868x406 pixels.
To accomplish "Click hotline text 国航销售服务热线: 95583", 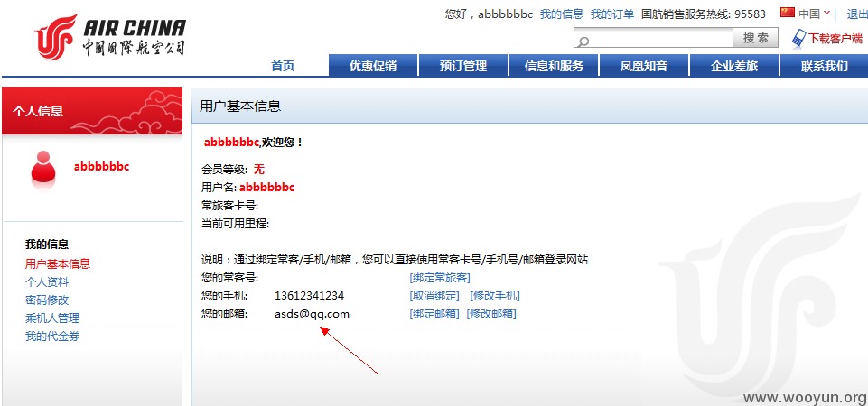I will pyautogui.click(x=703, y=14).
